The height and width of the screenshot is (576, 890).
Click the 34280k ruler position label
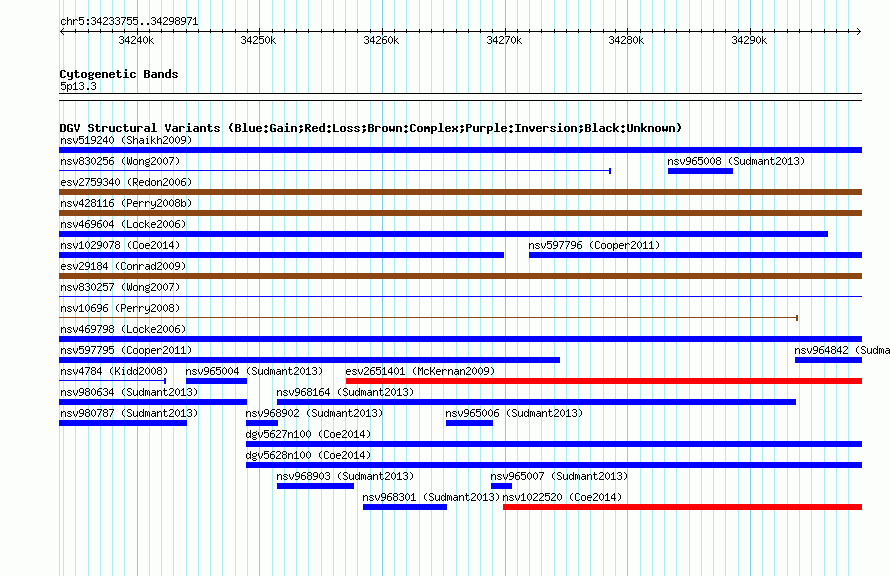(626, 40)
